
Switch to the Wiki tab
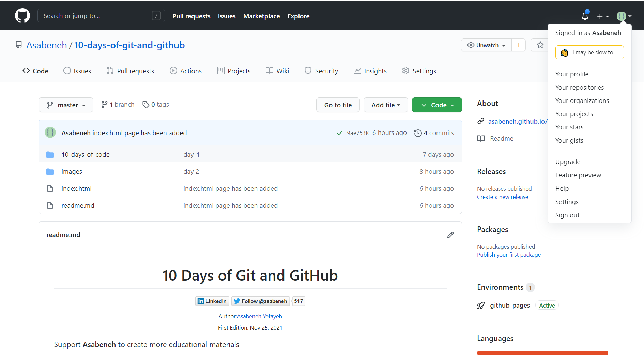point(277,71)
